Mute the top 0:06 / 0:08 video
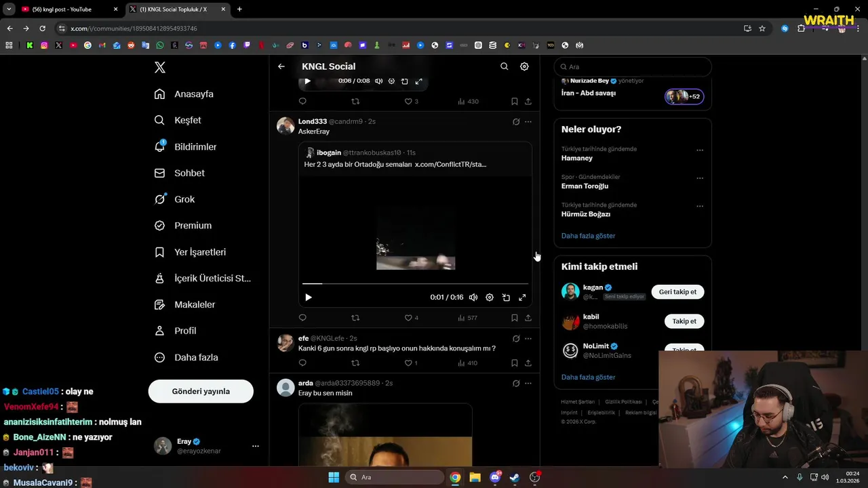This screenshot has height=488, width=868. [378, 81]
